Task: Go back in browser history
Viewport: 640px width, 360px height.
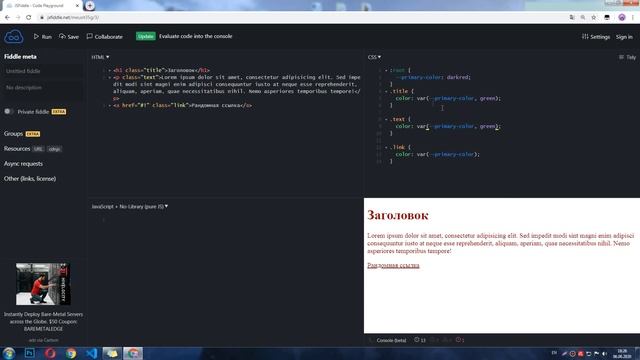Action: pyautogui.click(x=7, y=18)
